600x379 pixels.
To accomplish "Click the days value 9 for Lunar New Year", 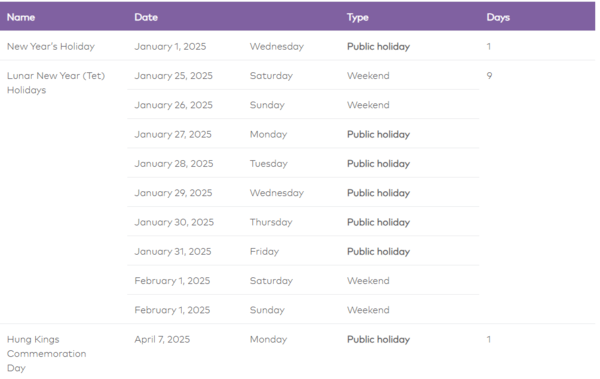I will (x=489, y=76).
